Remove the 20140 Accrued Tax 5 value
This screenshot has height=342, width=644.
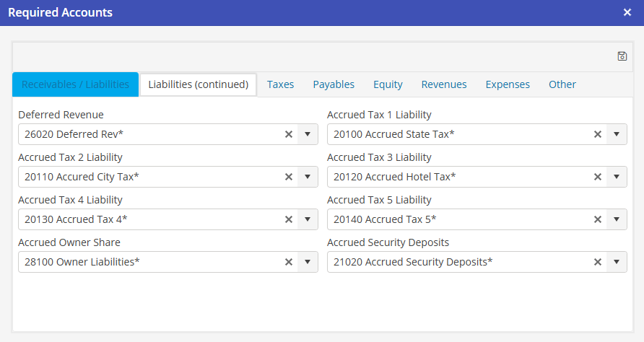[x=598, y=219]
